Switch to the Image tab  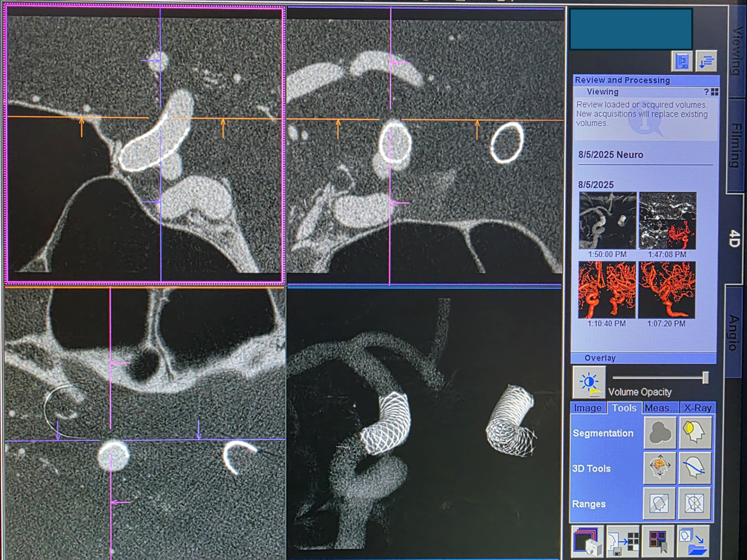(587, 408)
